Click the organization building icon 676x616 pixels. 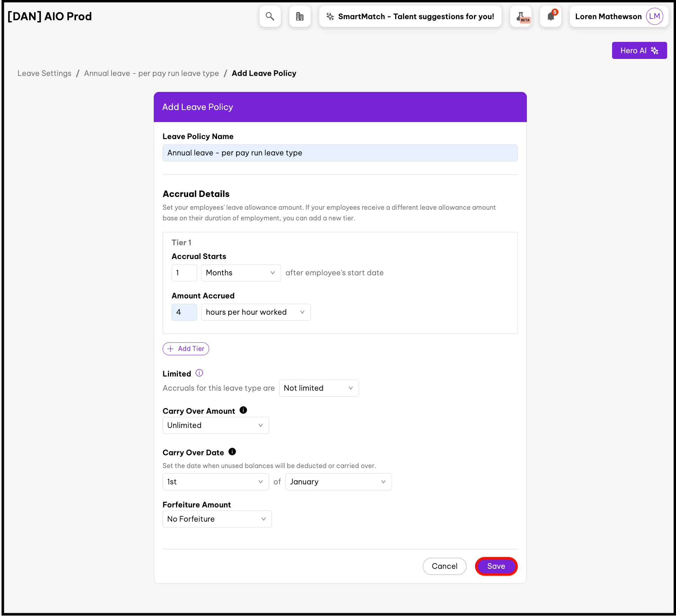pos(300,16)
